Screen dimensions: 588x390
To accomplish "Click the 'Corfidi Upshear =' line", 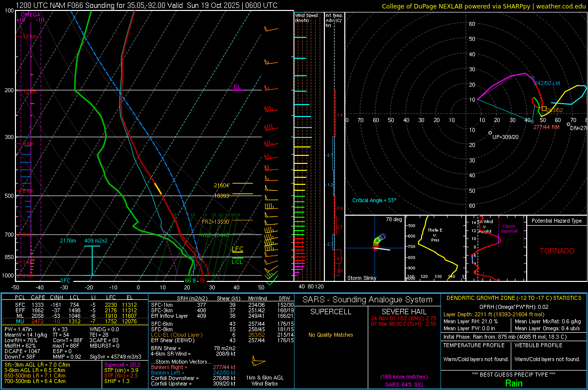I will point(193,384).
